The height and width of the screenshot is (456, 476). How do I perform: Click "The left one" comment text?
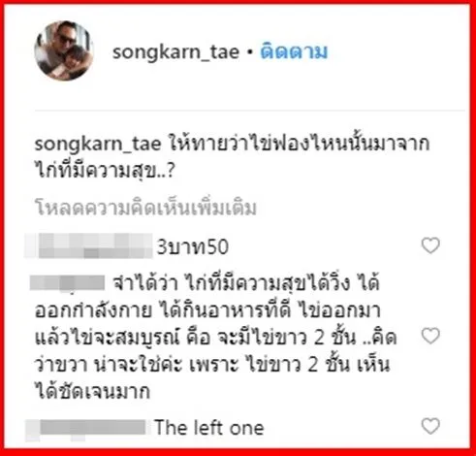point(209,428)
